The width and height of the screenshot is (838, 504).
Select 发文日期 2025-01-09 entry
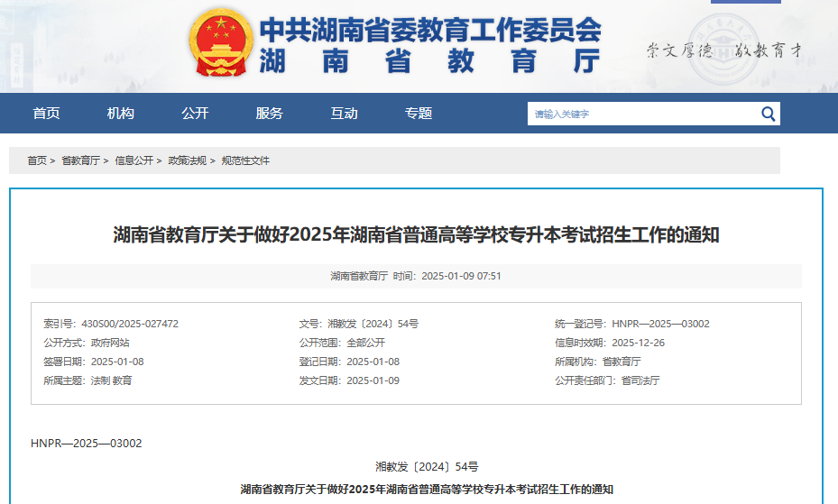click(x=349, y=380)
